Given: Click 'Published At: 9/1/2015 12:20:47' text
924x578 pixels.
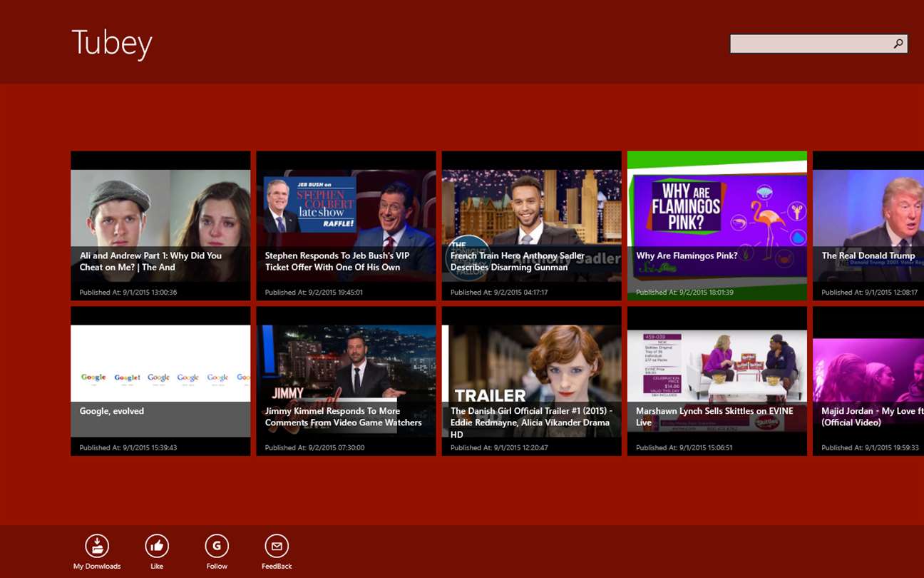Looking at the screenshot, I should (x=499, y=448).
